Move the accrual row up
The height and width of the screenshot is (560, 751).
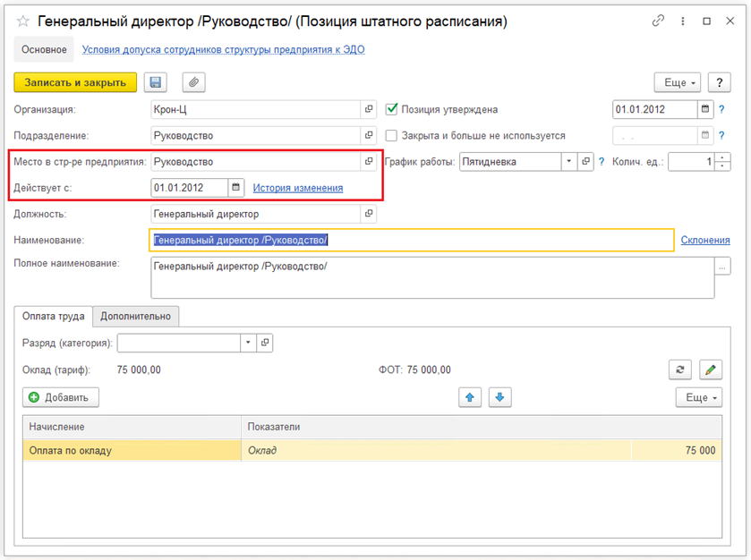point(469,397)
